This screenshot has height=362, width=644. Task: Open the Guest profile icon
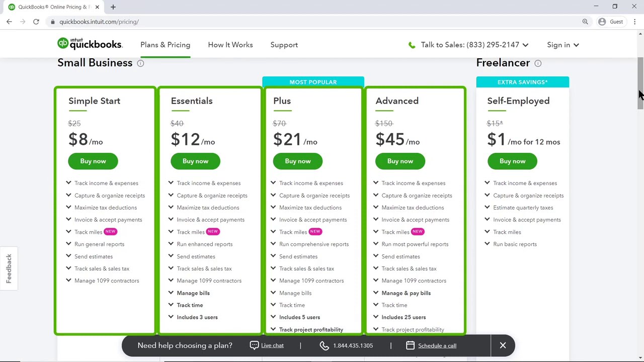[x=602, y=22]
